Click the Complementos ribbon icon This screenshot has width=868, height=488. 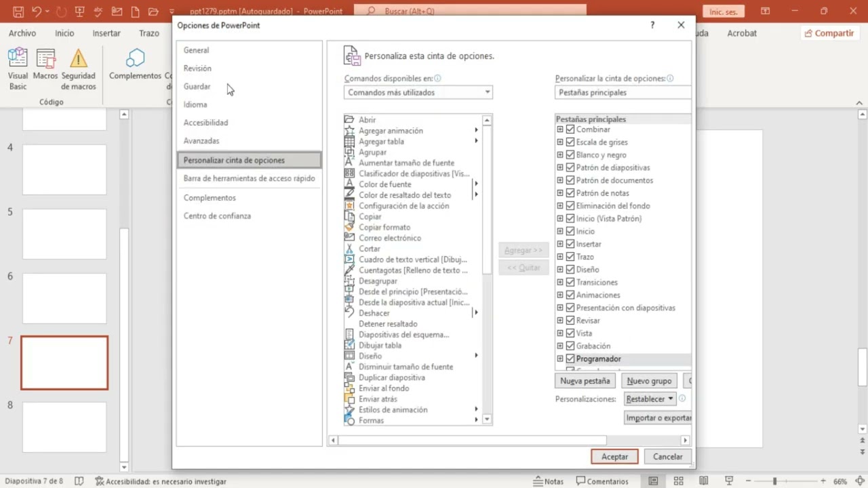136,58
